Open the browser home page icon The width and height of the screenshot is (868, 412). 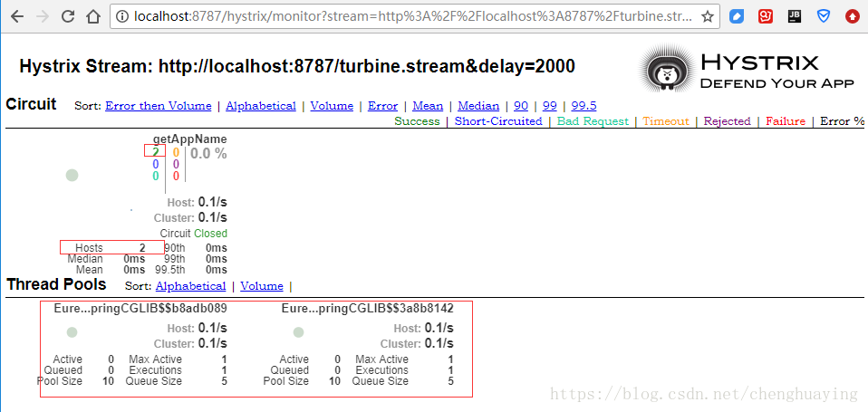point(93,16)
